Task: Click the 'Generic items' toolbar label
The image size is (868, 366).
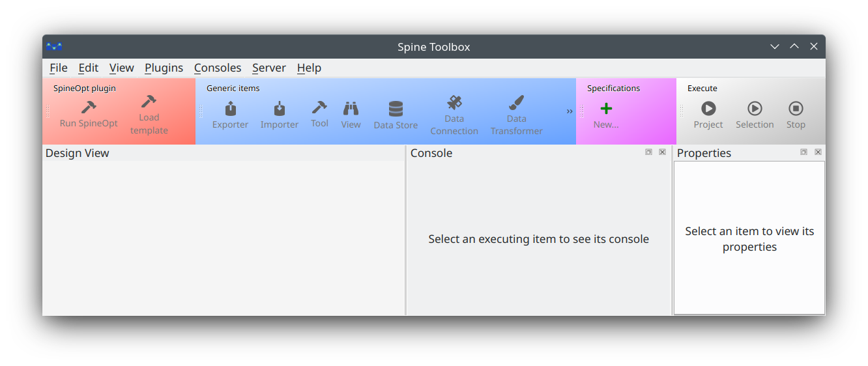Action: point(233,88)
